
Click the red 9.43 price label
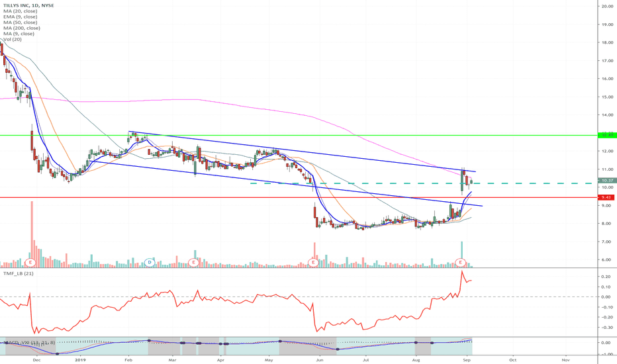[606, 197]
